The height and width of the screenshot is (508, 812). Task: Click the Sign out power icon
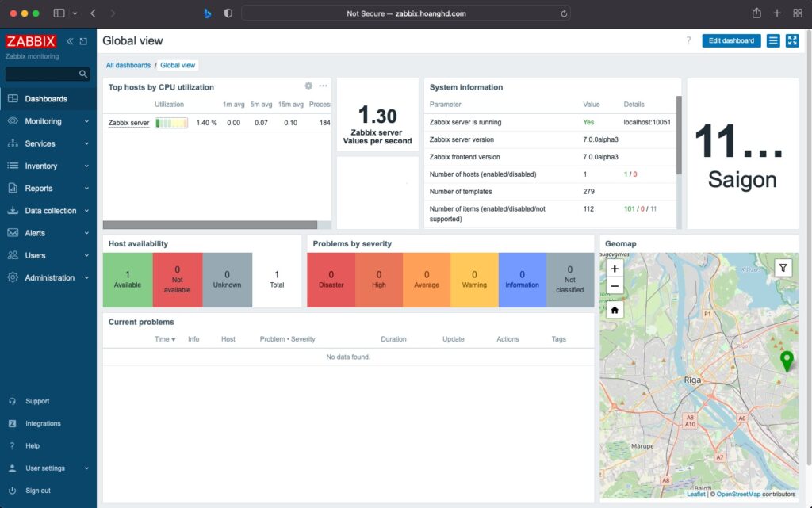(x=13, y=491)
